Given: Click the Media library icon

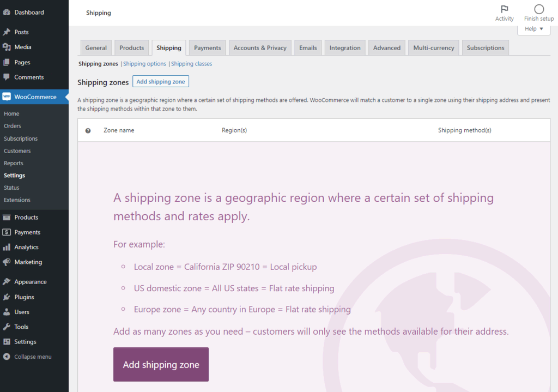Looking at the screenshot, I should 7,47.
